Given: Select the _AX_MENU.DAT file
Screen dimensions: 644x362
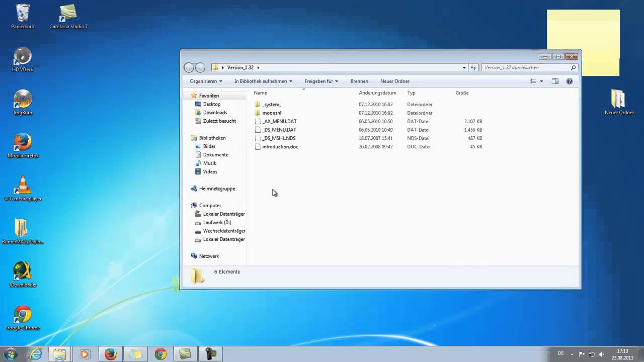Looking at the screenshot, I should pyautogui.click(x=279, y=121).
